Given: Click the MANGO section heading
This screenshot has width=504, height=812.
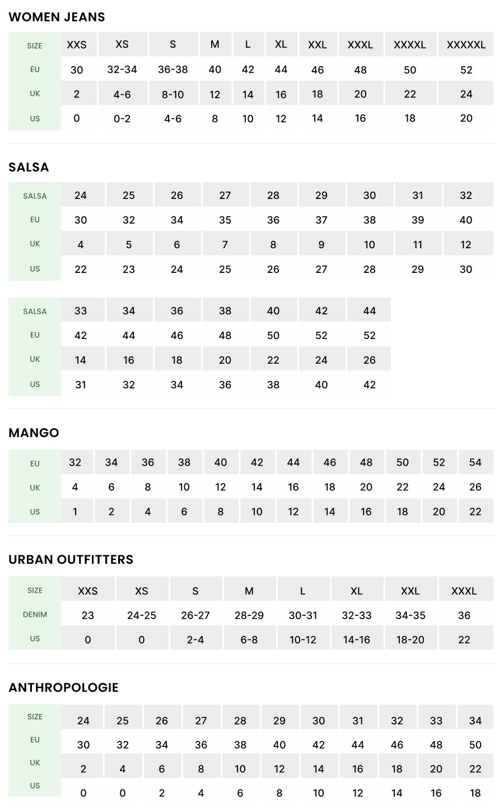Looking at the screenshot, I should coord(34,433).
